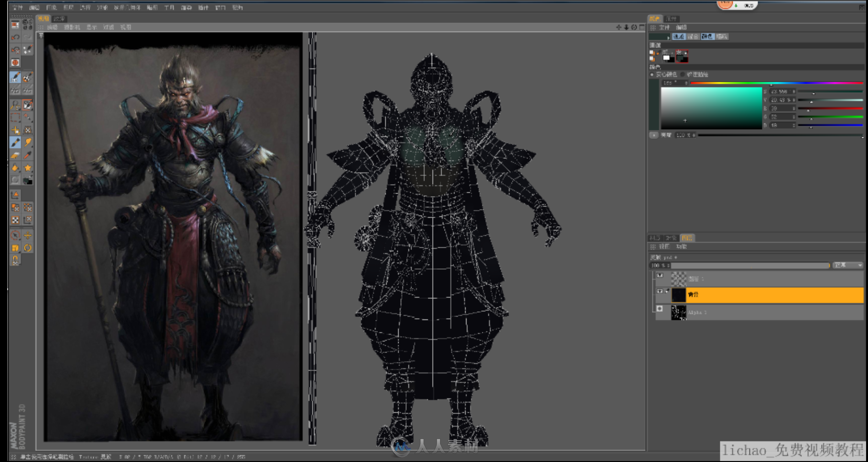Click inside the teal colour picker field
The height and width of the screenshot is (462, 868).
pyautogui.click(x=711, y=108)
